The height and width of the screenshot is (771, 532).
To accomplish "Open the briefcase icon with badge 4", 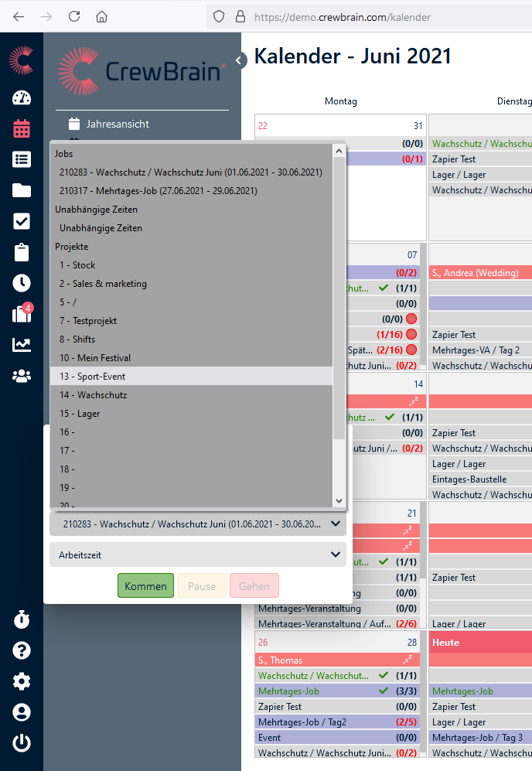I will tap(22, 314).
